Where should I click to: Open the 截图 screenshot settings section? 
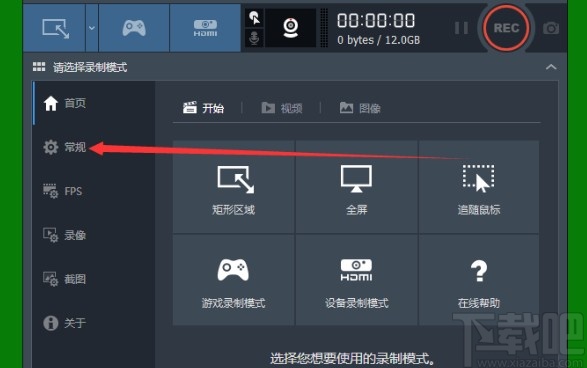pyautogui.click(x=64, y=279)
